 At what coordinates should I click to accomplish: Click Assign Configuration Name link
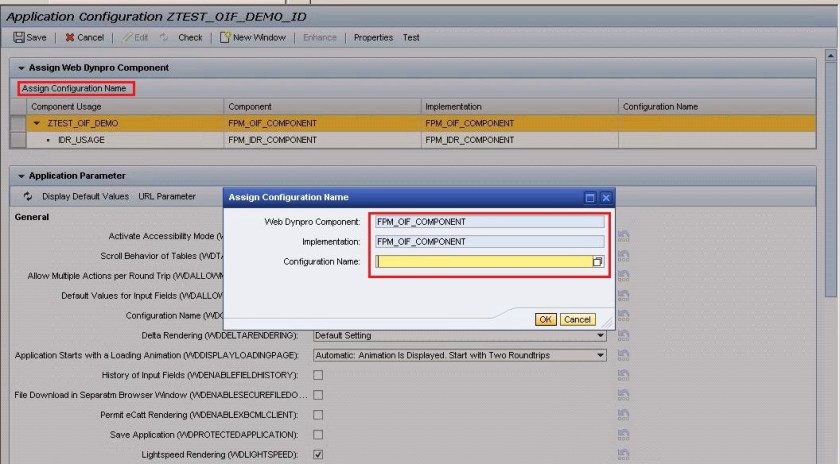point(74,88)
